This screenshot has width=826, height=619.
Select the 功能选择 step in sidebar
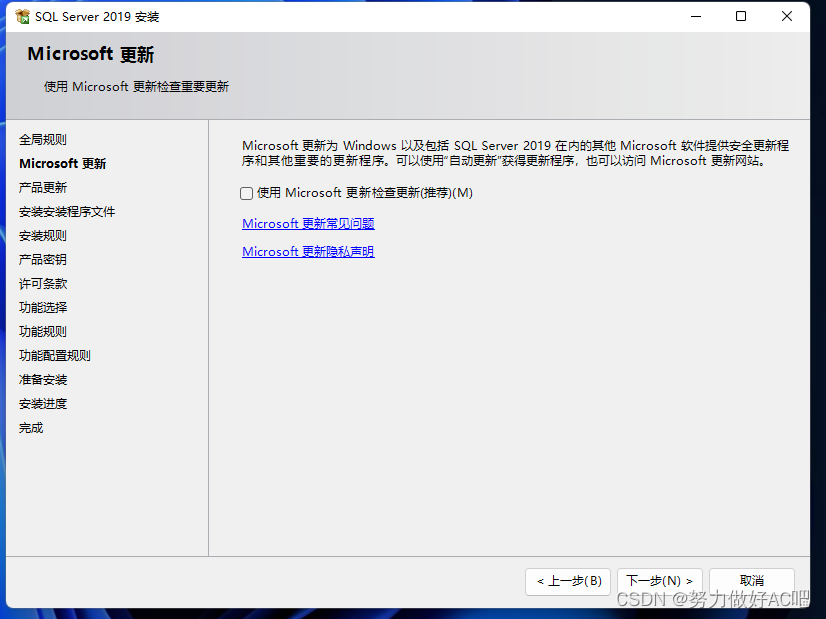[x=43, y=308]
